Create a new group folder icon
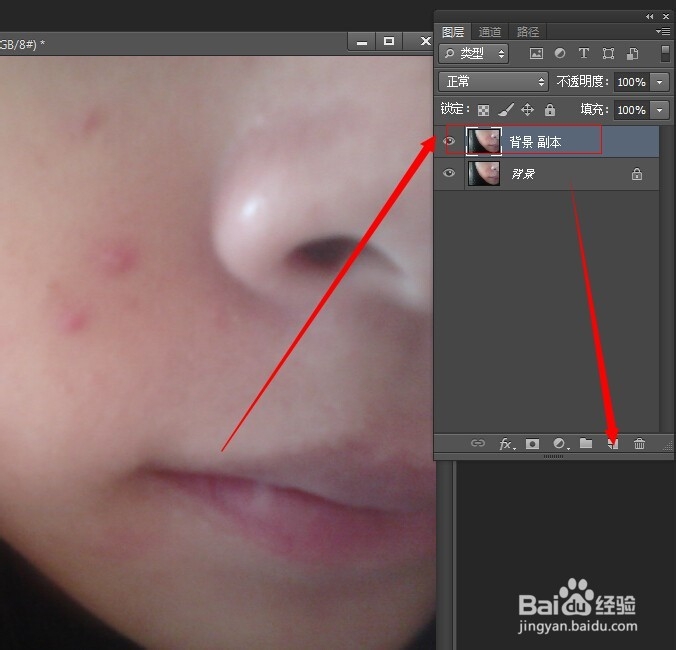The image size is (676, 650). pyautogui.click(x=586, y=443)
